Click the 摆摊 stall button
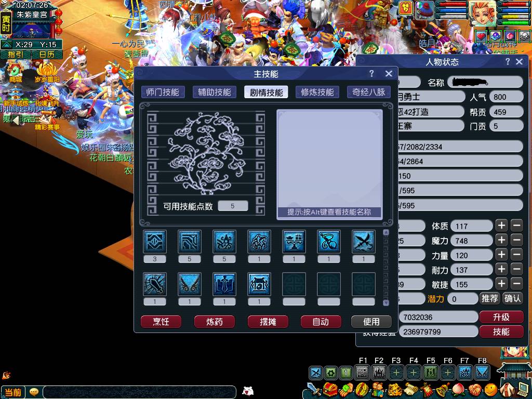The width and height of the screenshot is (532, 399). (268, 322)
